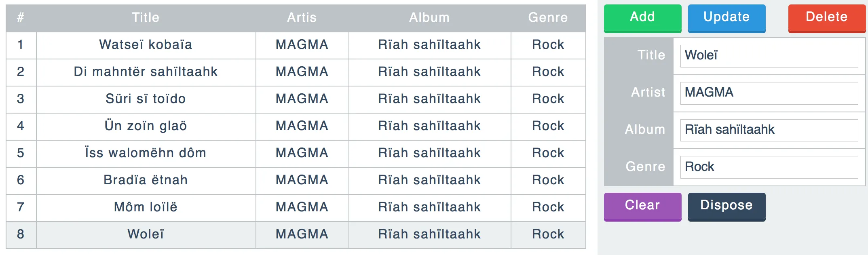Image resolution: width=868 pixels, height=255 pixels.
Task: Click the Genre column header
Action: tap(548, 18)
